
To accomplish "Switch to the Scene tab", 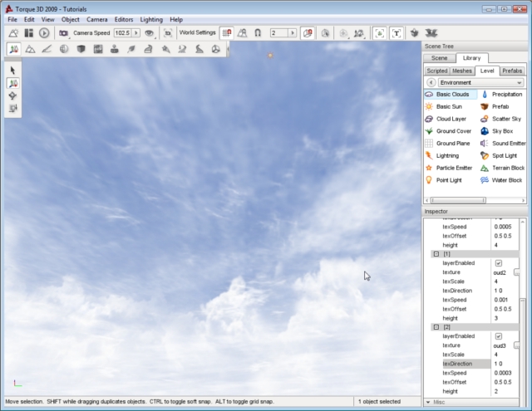I will (440, 58).
